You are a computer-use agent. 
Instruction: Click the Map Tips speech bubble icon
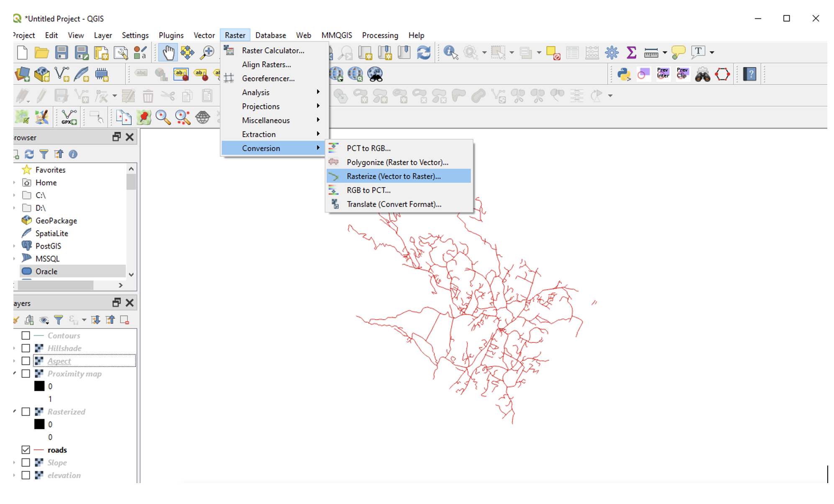[x=678, y=53]
